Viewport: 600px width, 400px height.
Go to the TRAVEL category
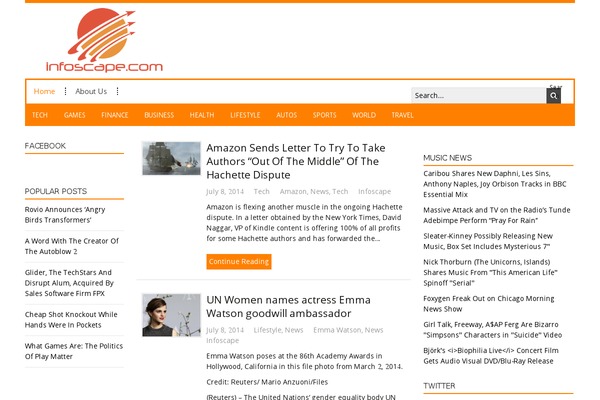[x=402, y=115]
